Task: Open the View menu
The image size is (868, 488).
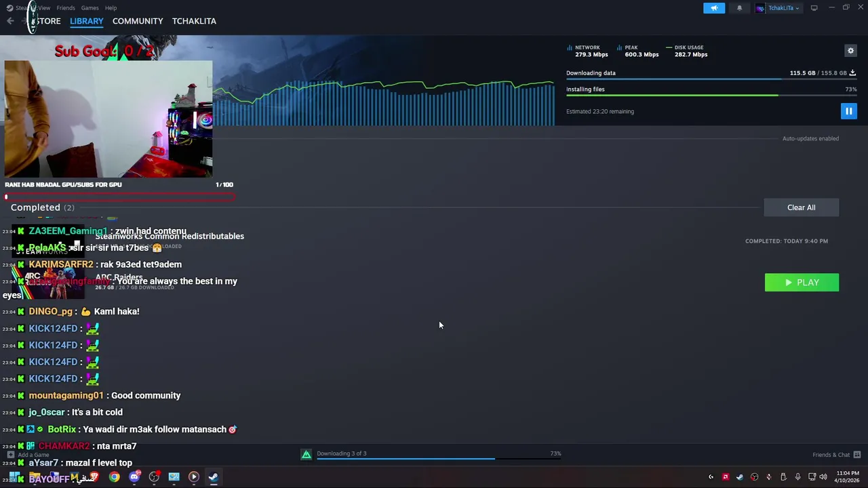Action: [x=43, y=8]
